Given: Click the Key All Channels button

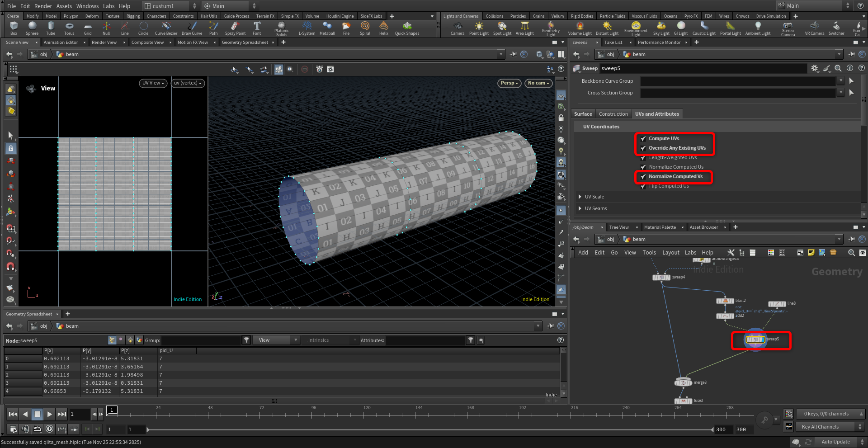Looking at the screenshot, I should [x=820, y=427].
